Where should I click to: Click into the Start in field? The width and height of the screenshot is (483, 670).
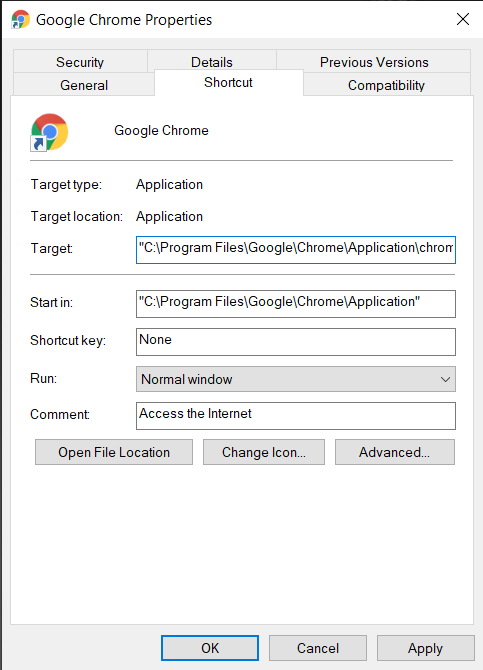(x=295, y=304)
